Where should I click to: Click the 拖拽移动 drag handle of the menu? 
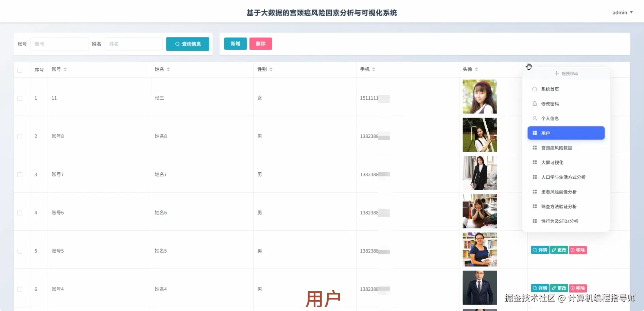point(566,73)
